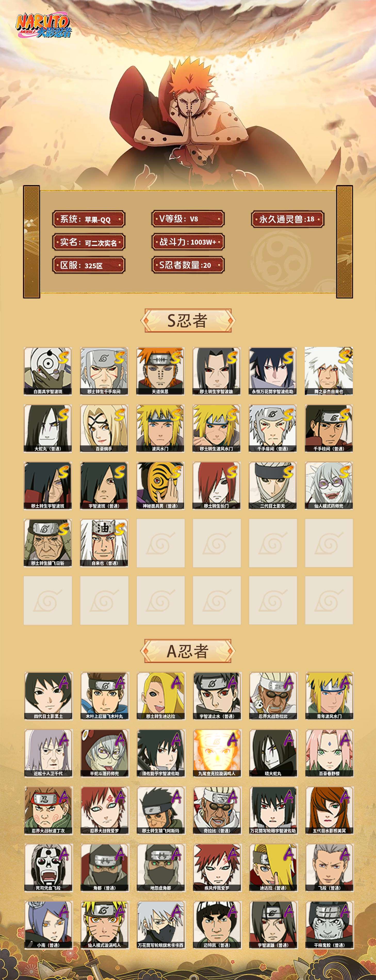Select the 小南（普通） ninja portrait
This screenshot has width=376, height=980.
tap(48, 925)
